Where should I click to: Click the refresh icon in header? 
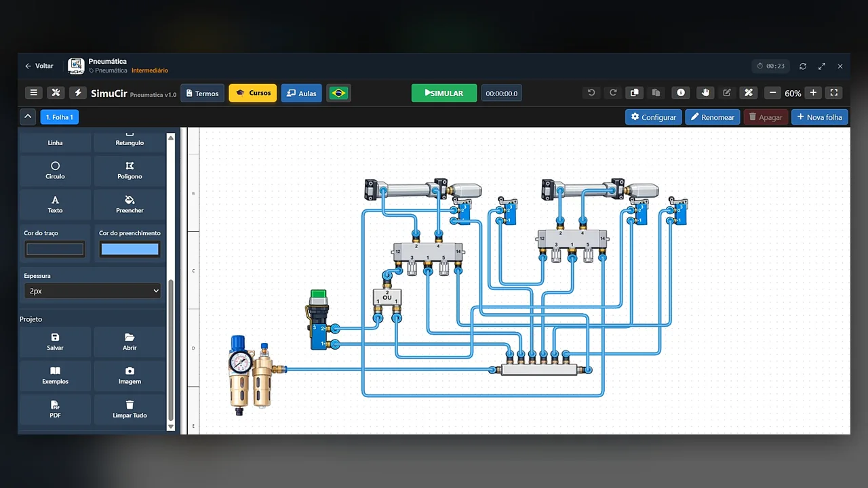pos(803,66)
